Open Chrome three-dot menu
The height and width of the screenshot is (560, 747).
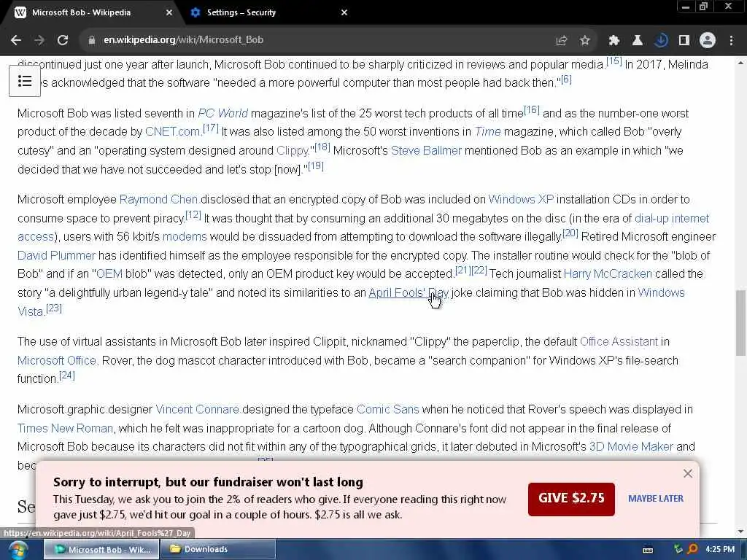731,41
